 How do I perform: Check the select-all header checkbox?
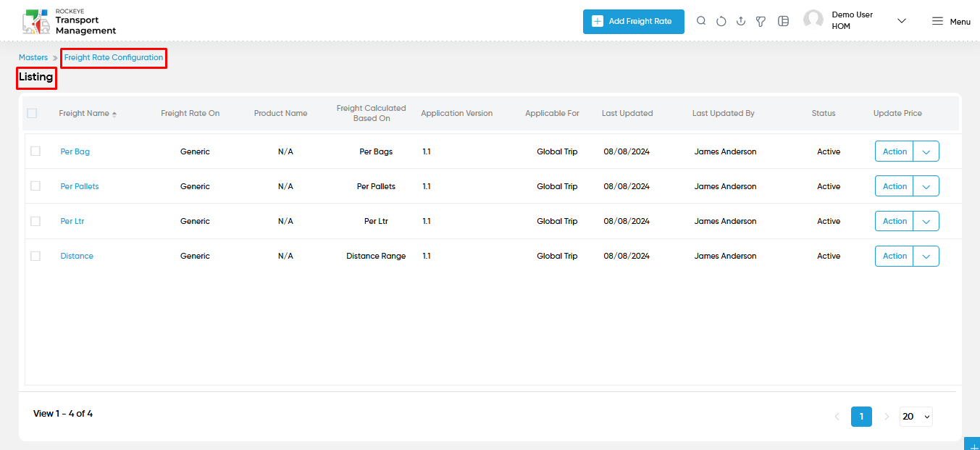[32, 113]
